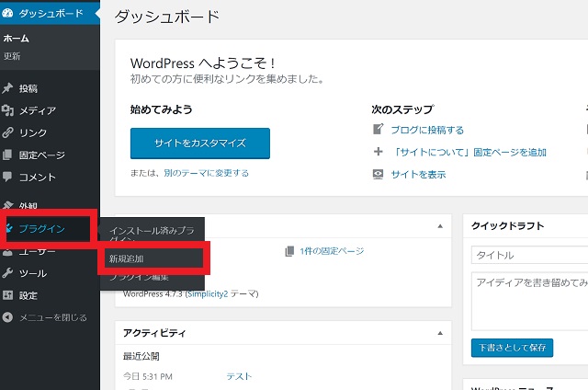588x390 pixels.
Task: Click the edit icon next to ブログに投稿する
Action: coord(378,129)
